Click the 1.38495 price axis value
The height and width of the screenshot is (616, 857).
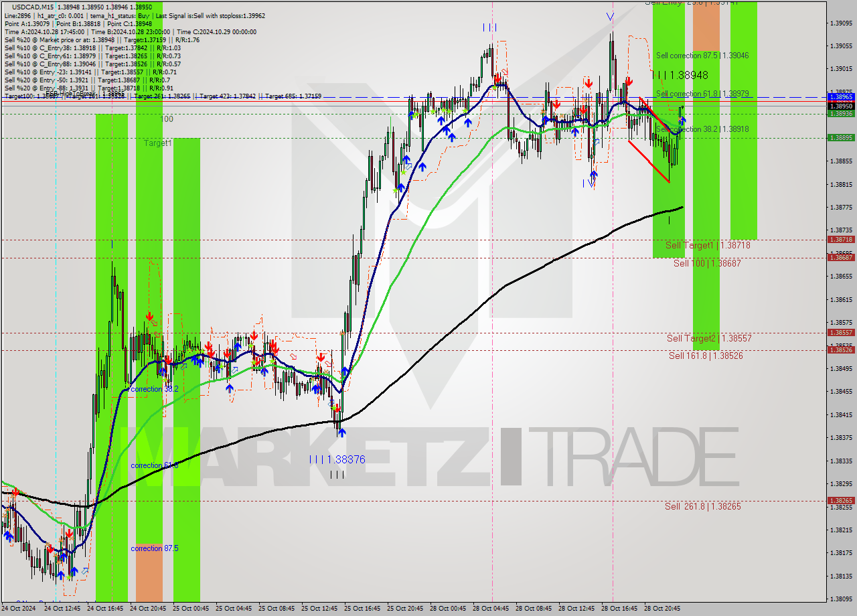[x=842, y=369]
